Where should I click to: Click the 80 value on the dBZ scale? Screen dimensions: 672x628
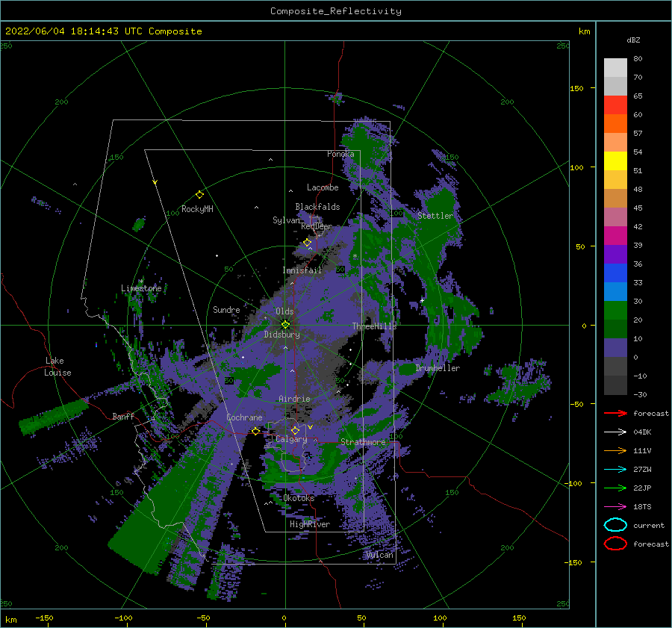tap(638, 59)
